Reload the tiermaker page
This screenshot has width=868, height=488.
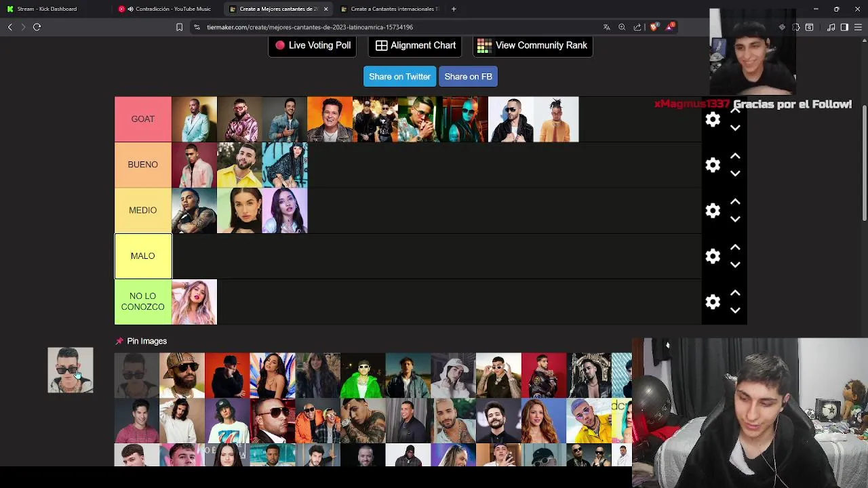37,27
